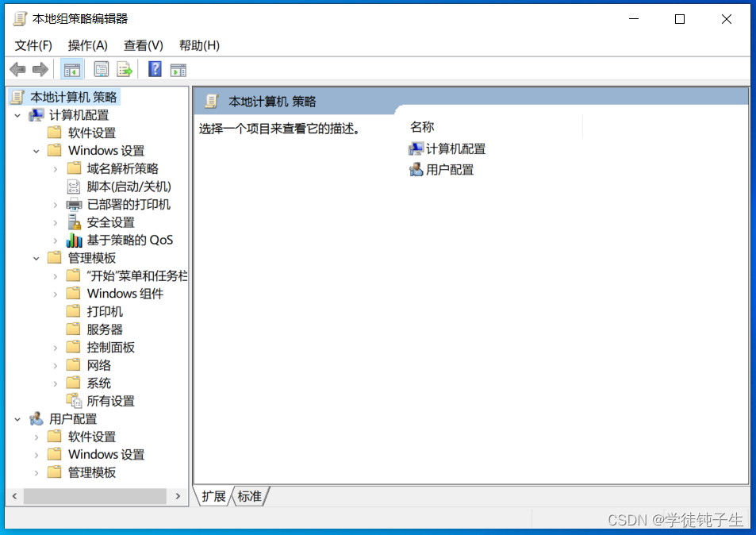
Task: Click the 所有设置 icon in tree
Action: 74,400
